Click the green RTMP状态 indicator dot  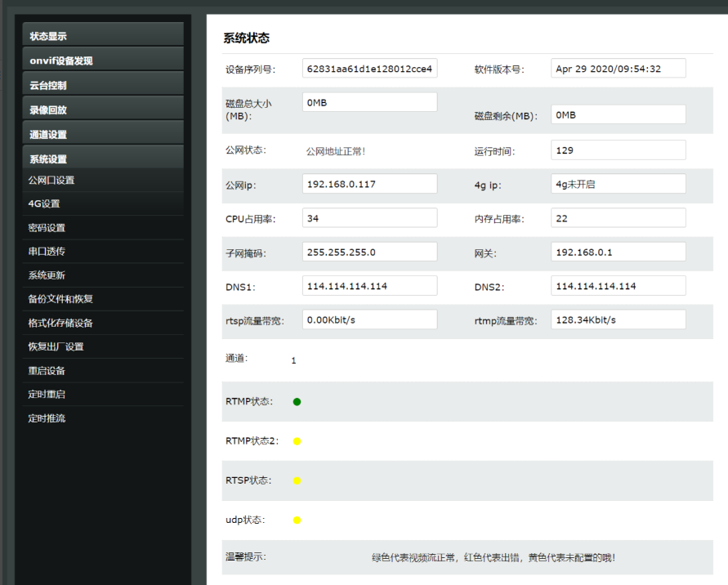pos(297,402)
